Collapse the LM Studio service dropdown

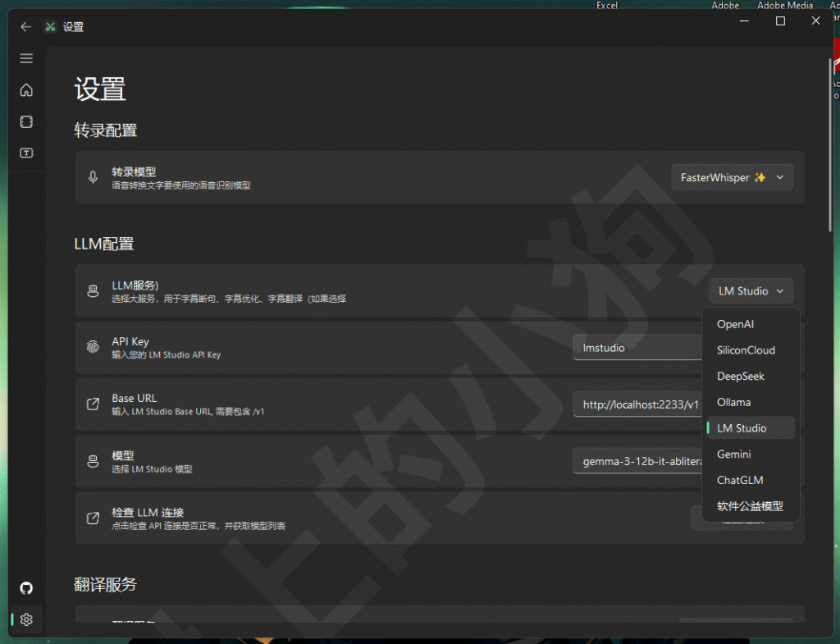click(x=751, y=291)
